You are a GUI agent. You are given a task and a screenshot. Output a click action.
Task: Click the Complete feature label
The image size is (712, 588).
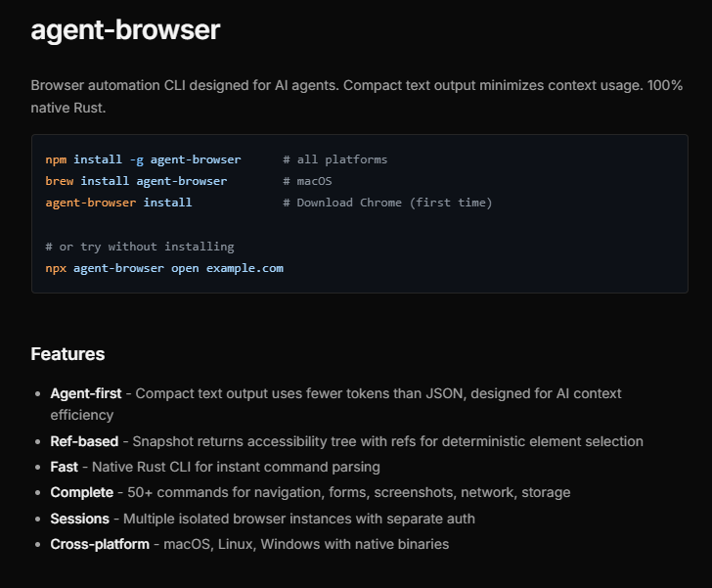[x=82, y=492]
